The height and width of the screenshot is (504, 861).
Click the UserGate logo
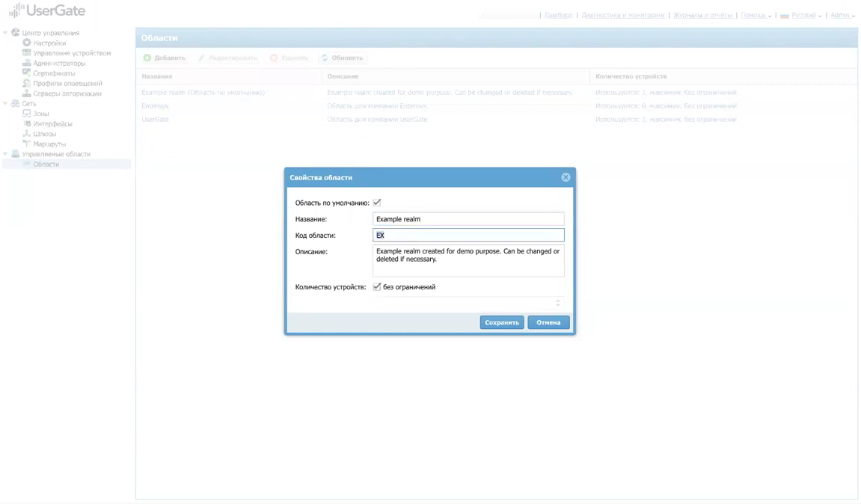(x=47, y=10)
